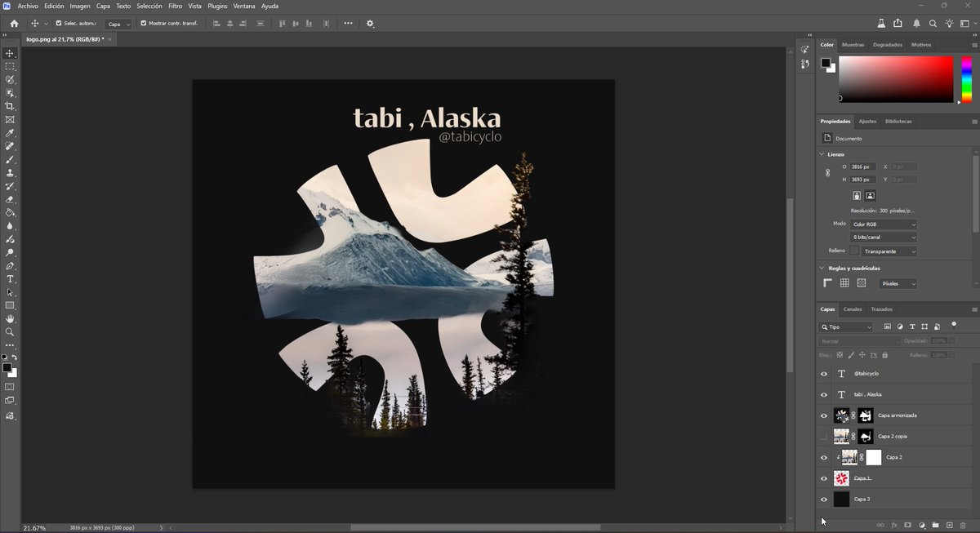Open the Color RGB mode dropdown
The height and width of the screenshot is (533, 980).
click(883, 224)
